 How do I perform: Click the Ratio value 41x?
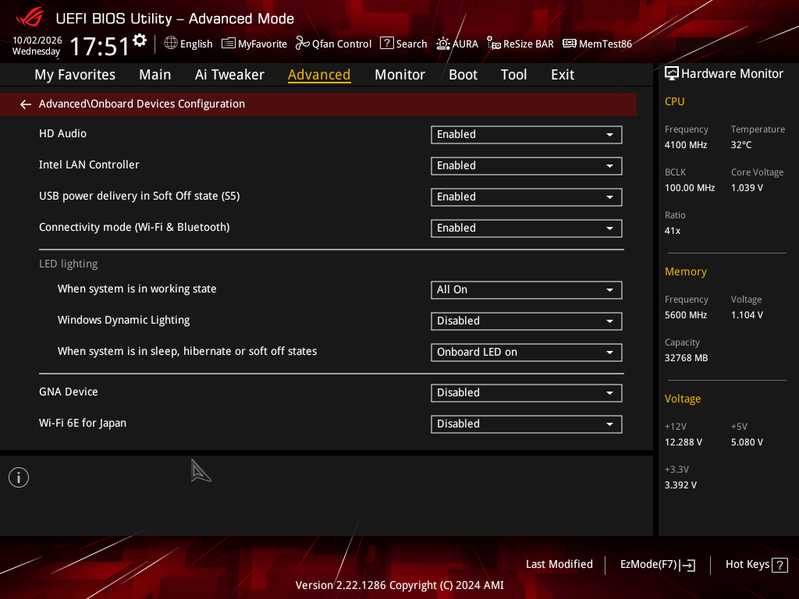(672, 231)
